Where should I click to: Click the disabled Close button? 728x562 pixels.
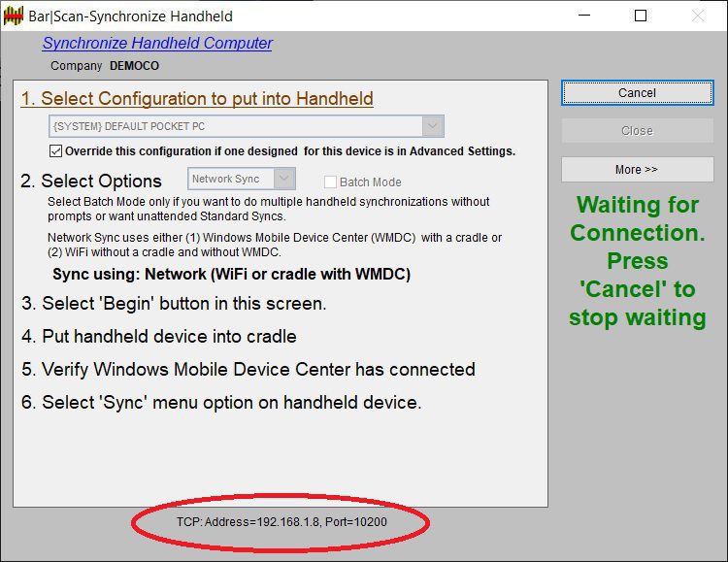[637, 131]
